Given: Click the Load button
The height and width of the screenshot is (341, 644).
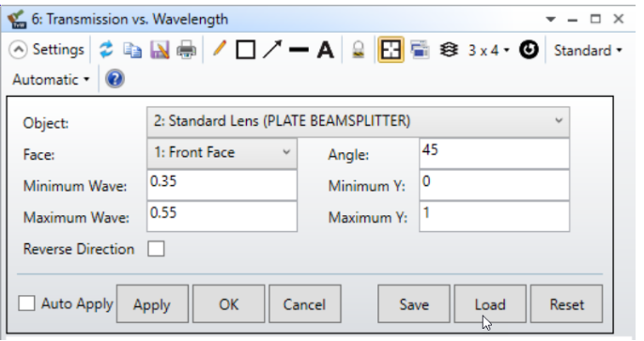Looking at the screenshot, I should click(490, 304).
